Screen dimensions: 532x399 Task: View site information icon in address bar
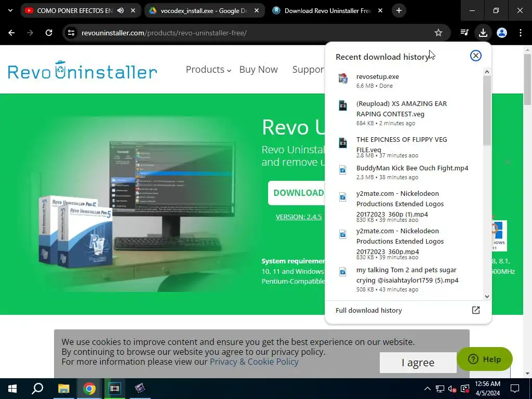(71, 33)
